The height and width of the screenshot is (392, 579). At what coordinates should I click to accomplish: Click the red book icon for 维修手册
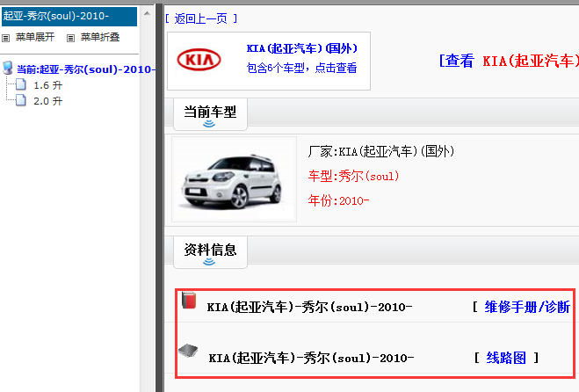pyautogui.click(x=189, y=301)
